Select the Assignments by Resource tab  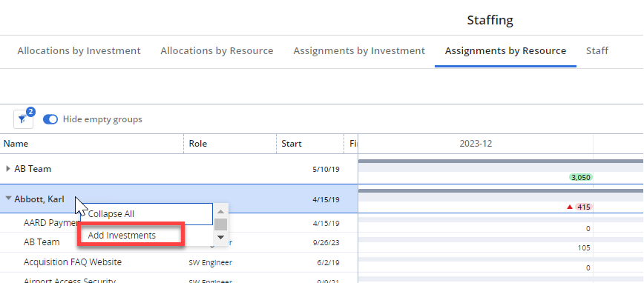click(x=505, y=51)
